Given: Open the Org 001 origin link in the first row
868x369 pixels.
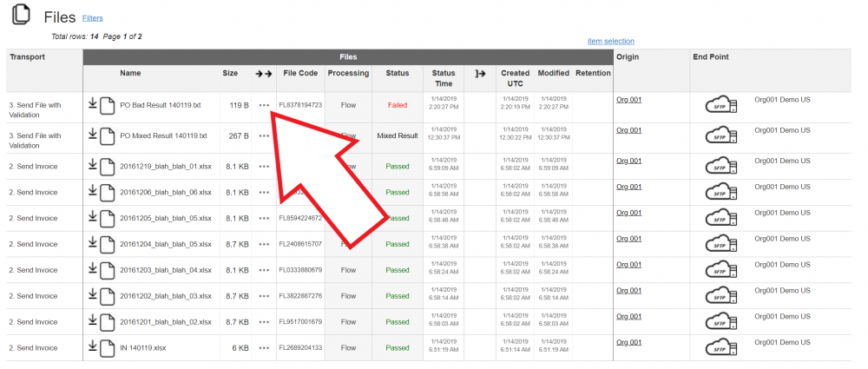Looking at the screenshot, I should pyautogui.click(x=628, y=100).
